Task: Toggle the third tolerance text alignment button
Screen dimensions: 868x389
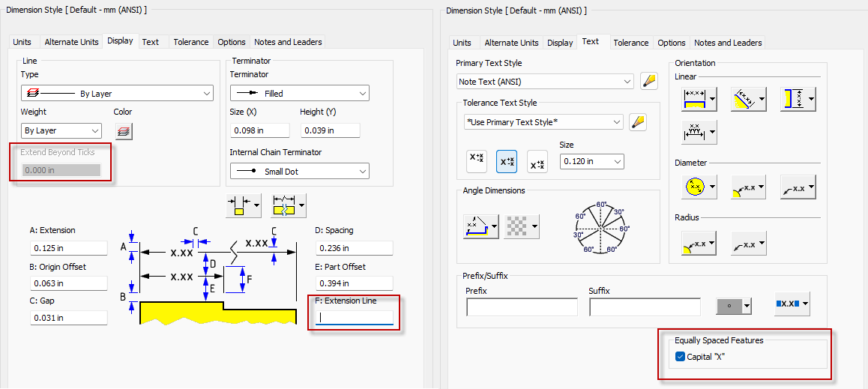Action: click(x=537, y=161)
